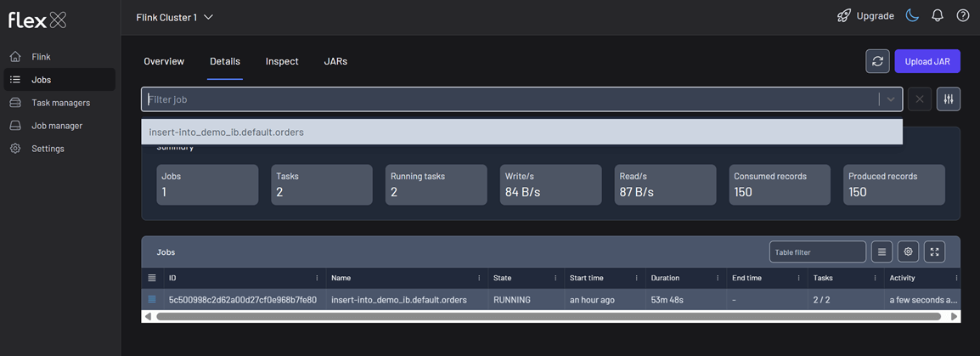Viewport: 980px width, 356px height.
Task: Click the refresh icon button
Action: (877, 61)
